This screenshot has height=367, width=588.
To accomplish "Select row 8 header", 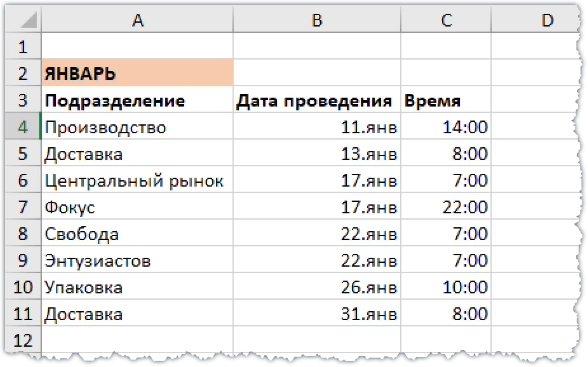I will (x=22, y=233).
